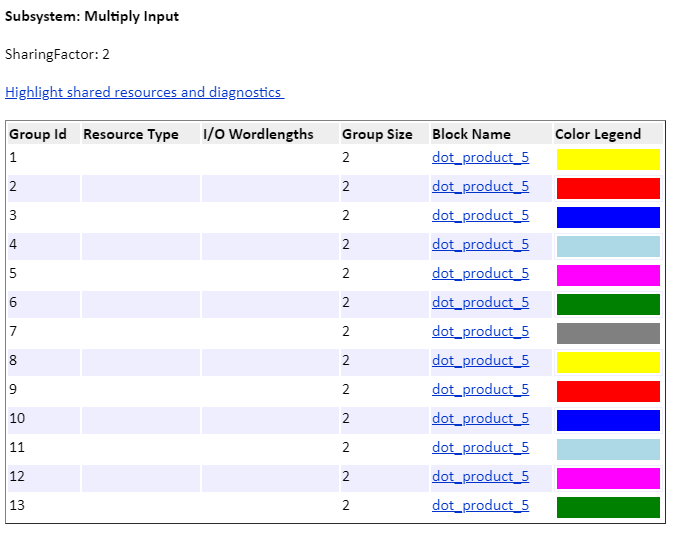Open dot_product_5 link in group 13 row
Viewport: 674px width, 536px height.
tap(480, 505)
